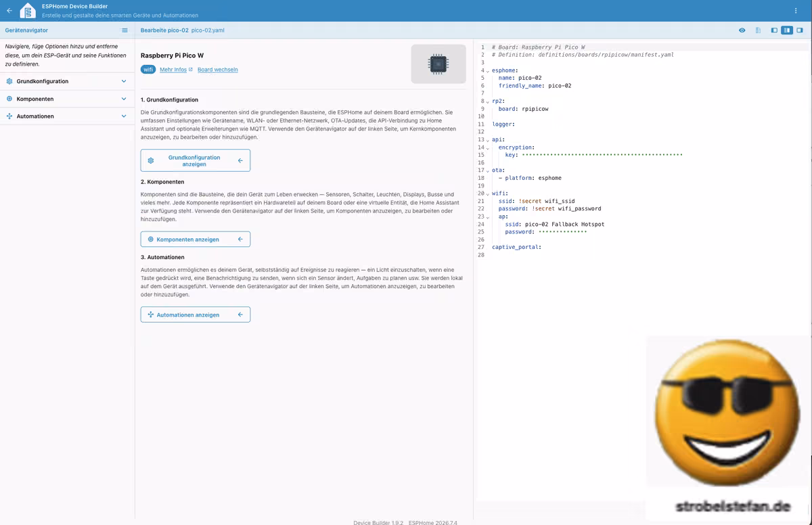Click the 'pico-02.yaml' filename in header

tap(208, 30)
